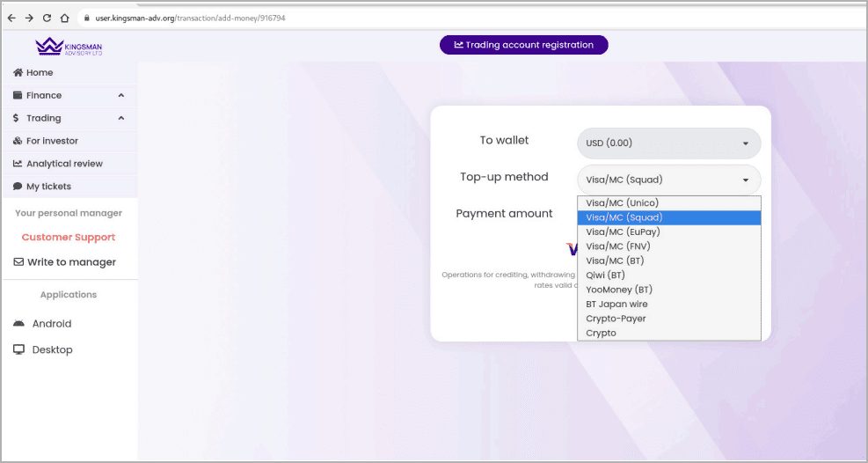868x463 pixels.
Task: Open the To wallet USD dropdown
Action: [668, 143]
